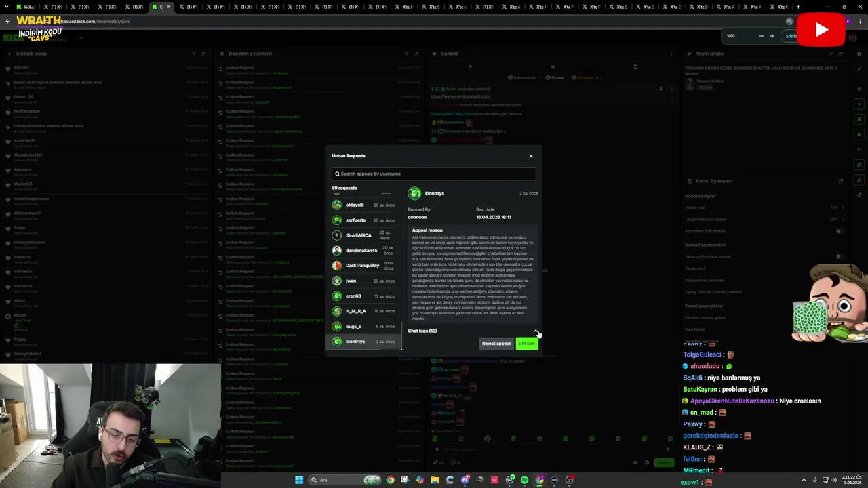Open File Explorer from the taskbar

435,480
